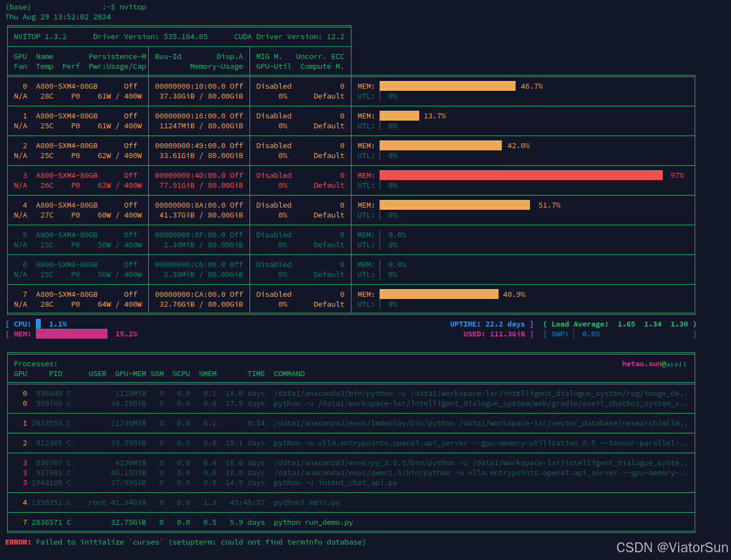Select process PID 936767
Viewport: 731px width, 560px height.
[49, 463]
